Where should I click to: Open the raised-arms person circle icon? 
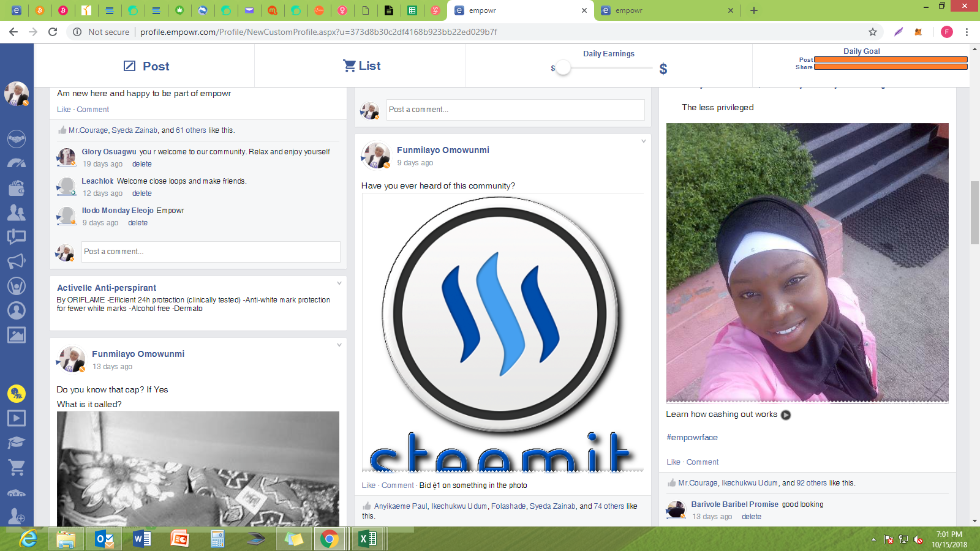(17, 286)
